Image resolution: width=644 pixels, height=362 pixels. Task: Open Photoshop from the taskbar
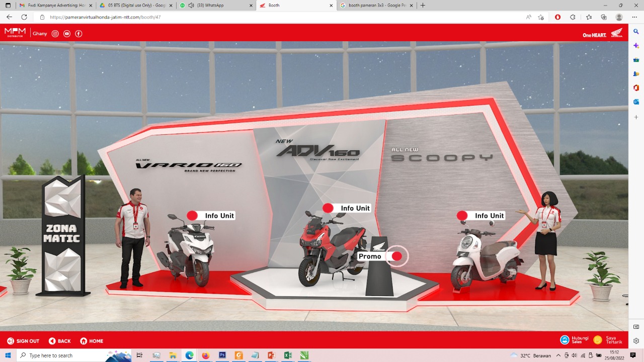(x=222, y=355)
